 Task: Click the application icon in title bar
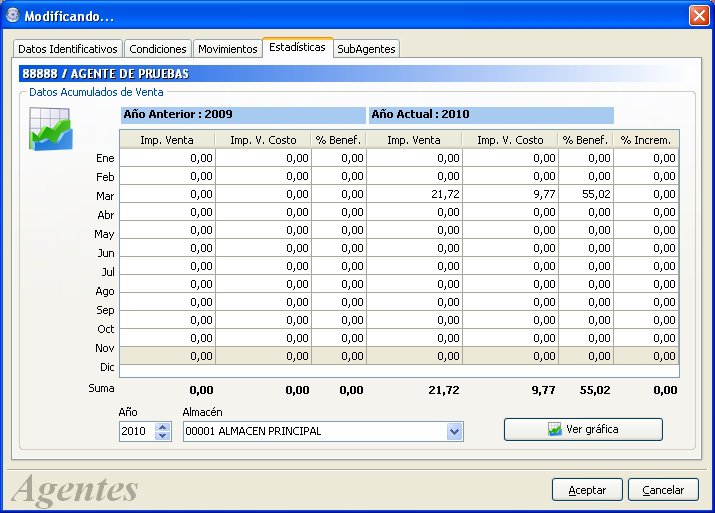pos(13,16)
